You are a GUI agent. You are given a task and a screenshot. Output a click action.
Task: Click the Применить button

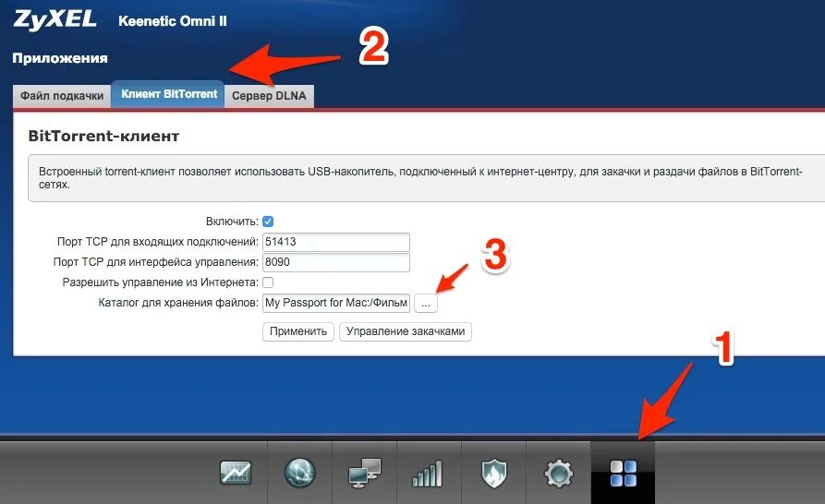(x=298, y=331)
